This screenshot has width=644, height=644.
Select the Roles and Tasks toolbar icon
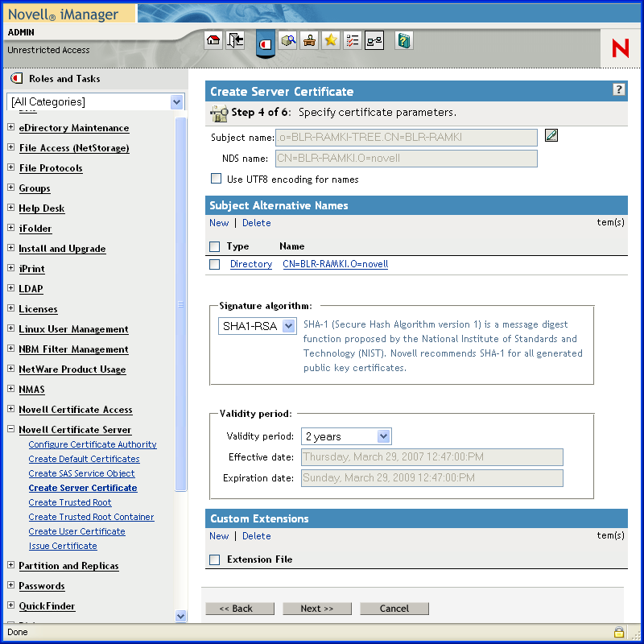point(265,43)
